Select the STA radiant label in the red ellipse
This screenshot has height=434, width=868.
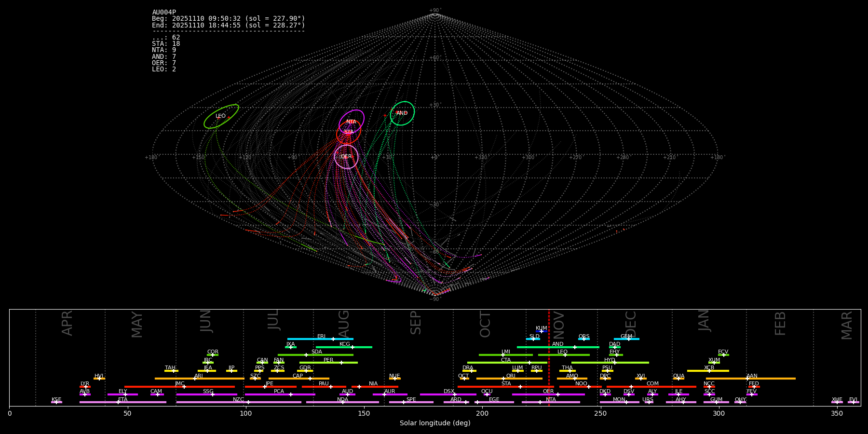coord(349,132)
